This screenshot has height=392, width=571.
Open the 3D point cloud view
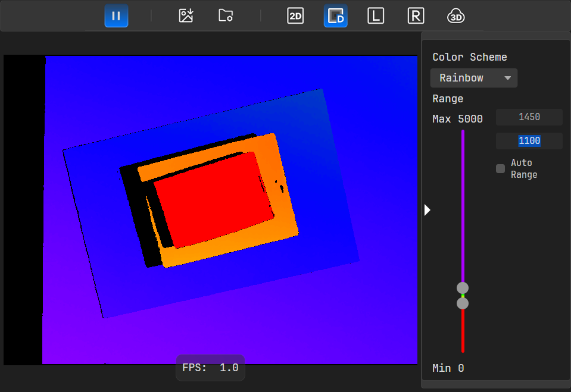pyautogui.click(x=455, y=16)
